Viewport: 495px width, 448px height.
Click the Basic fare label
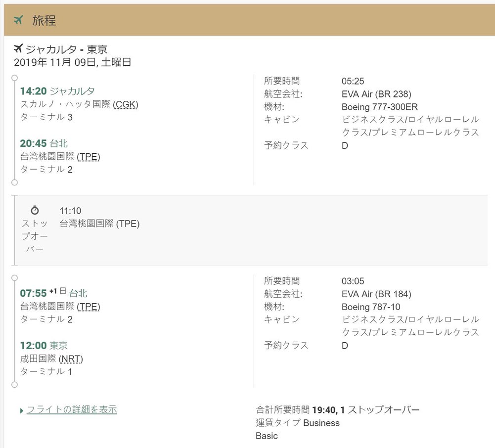click(x=267, y=436)
